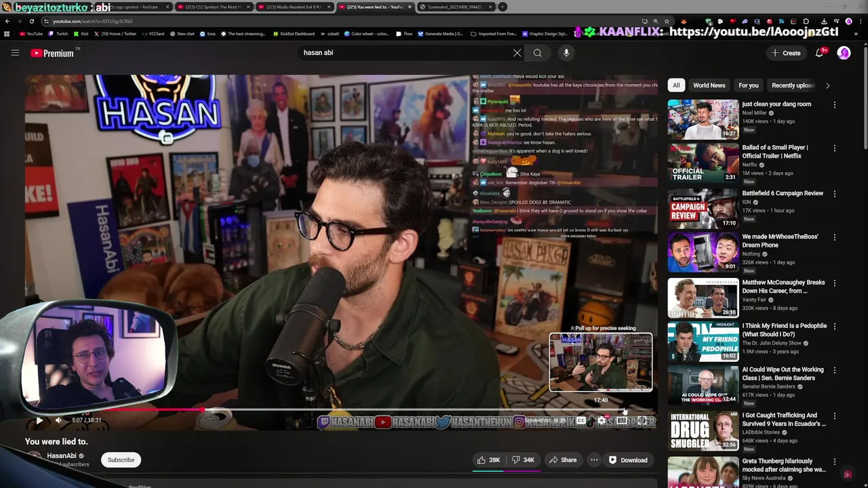Open the notifications bell
The width and height of the screenshot is (868, 488).
coord(820,53)
